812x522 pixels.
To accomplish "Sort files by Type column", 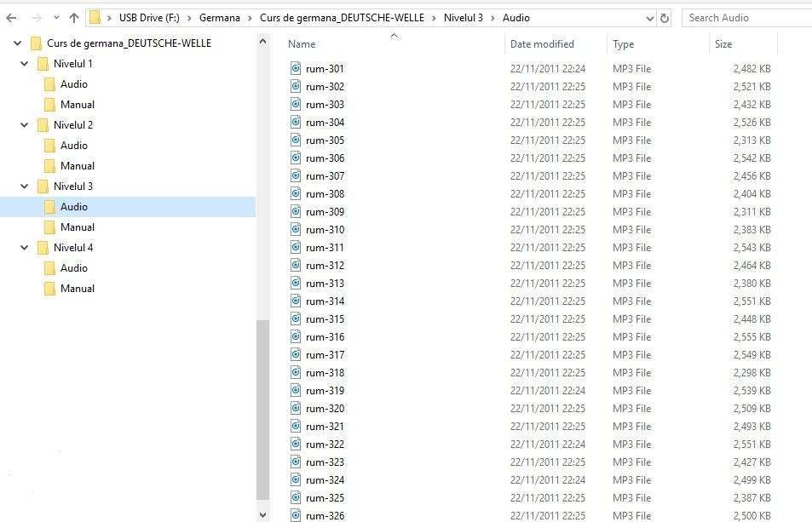I will tap(658, 44).
